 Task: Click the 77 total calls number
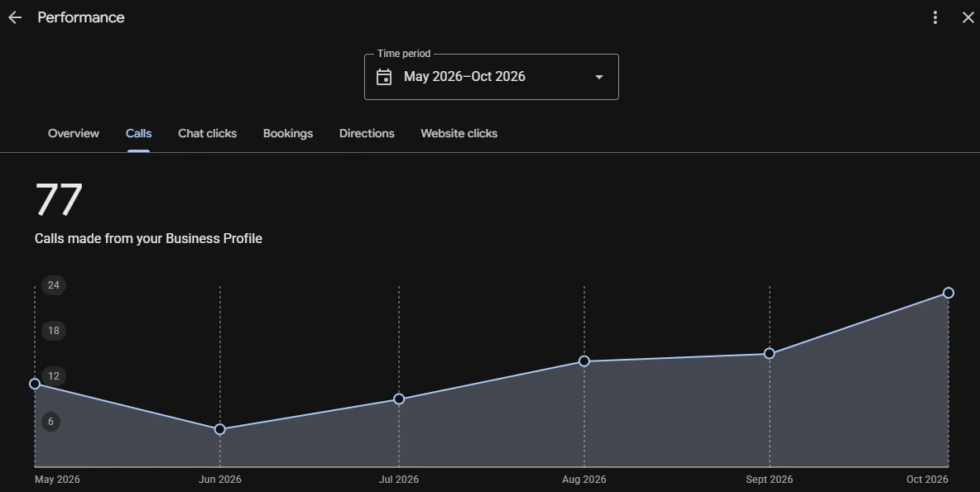click(58, 200)
